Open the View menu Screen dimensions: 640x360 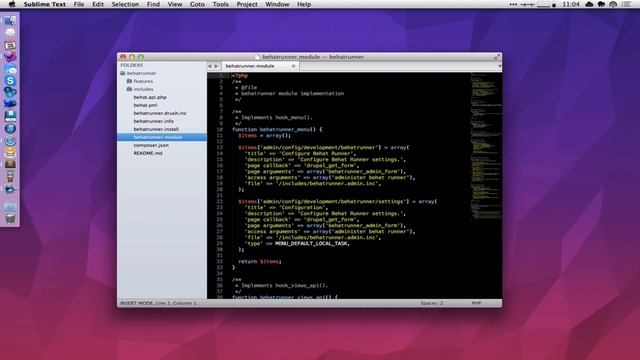175,4
